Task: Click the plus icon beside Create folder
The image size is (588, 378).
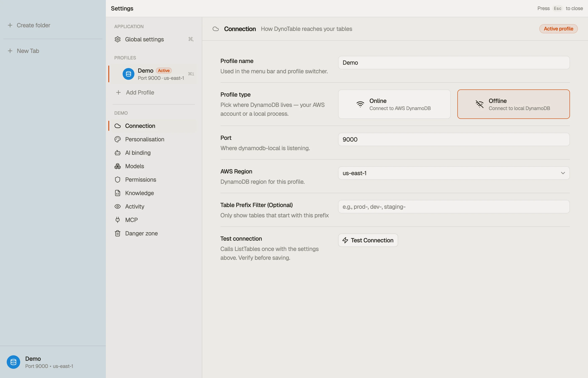Action: (x=10, y=25)
